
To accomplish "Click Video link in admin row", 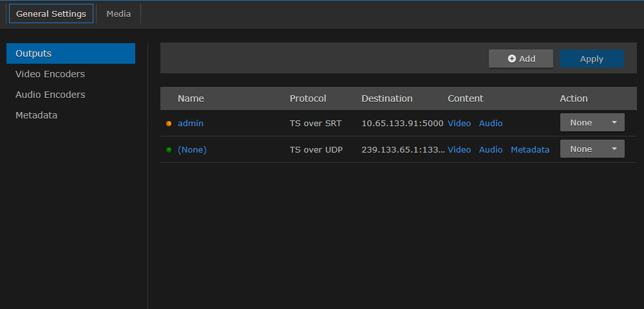I will [x=459, y=123].
